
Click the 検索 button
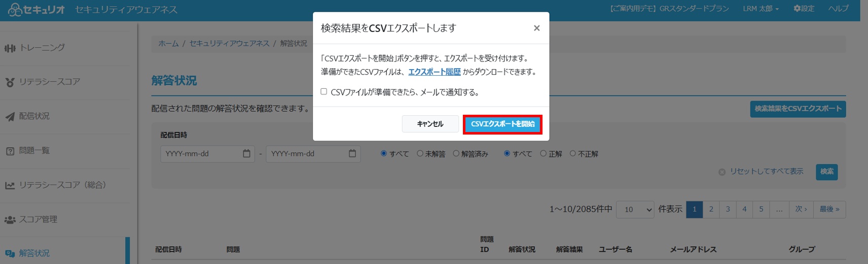(826, 172)
